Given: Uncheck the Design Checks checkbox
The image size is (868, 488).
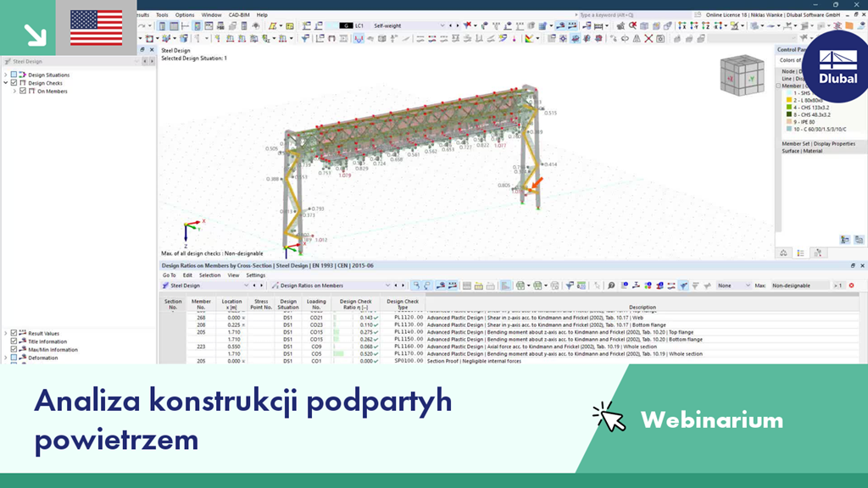Looking at the screenshot, I should click(x=14, y=82).
